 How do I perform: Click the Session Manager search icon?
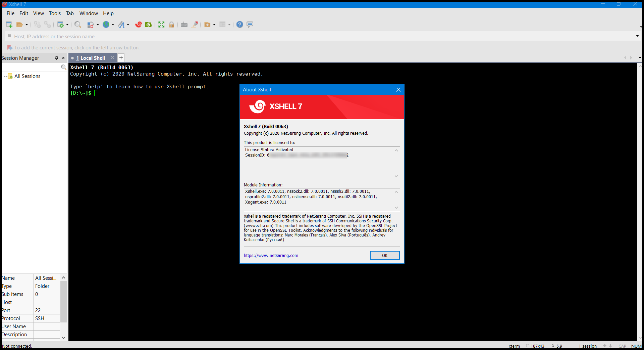pyautogui.click(x=64, y=68)
